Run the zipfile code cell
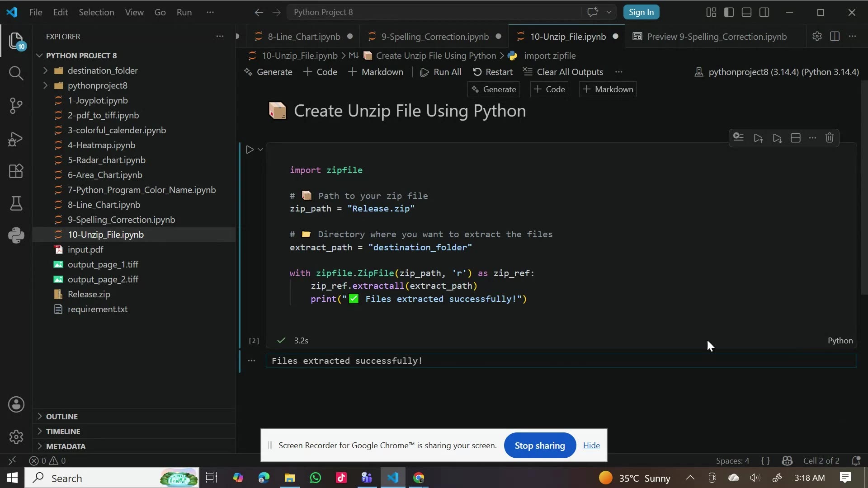Viewport: 868px width, 488px height. 249,150
